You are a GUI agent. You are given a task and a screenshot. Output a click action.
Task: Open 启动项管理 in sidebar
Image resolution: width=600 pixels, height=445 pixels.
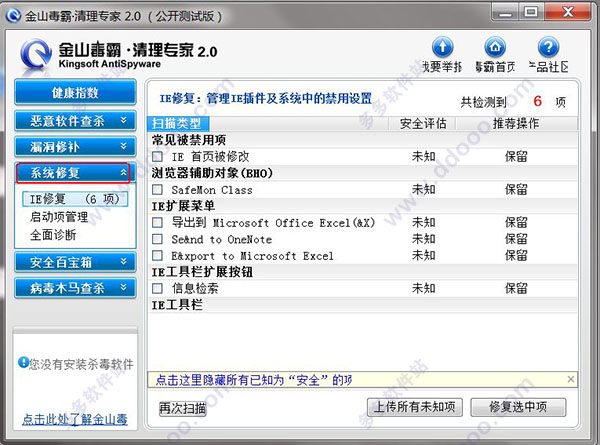point(59,217)
